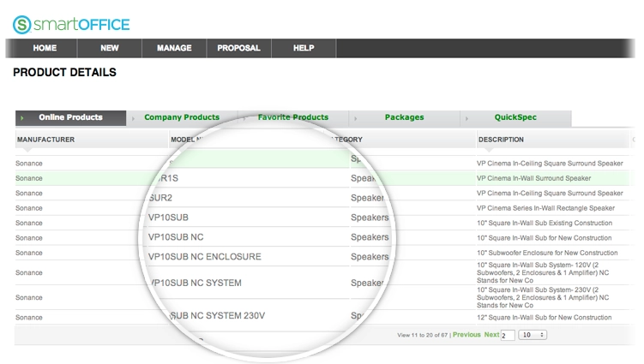Open the MANAGE menu
Image resolution: width=644 pixels, height=364 pixels.
point(174,48)
